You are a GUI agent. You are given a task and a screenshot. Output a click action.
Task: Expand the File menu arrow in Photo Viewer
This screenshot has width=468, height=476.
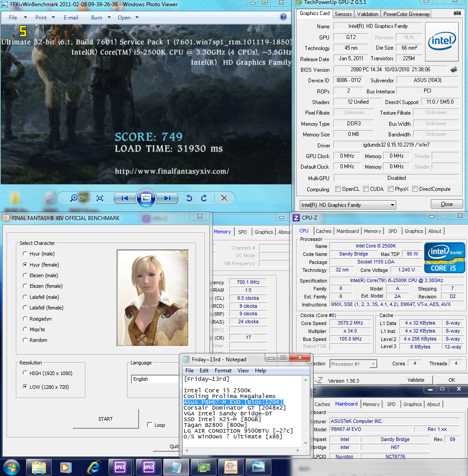tap(26, 17)
